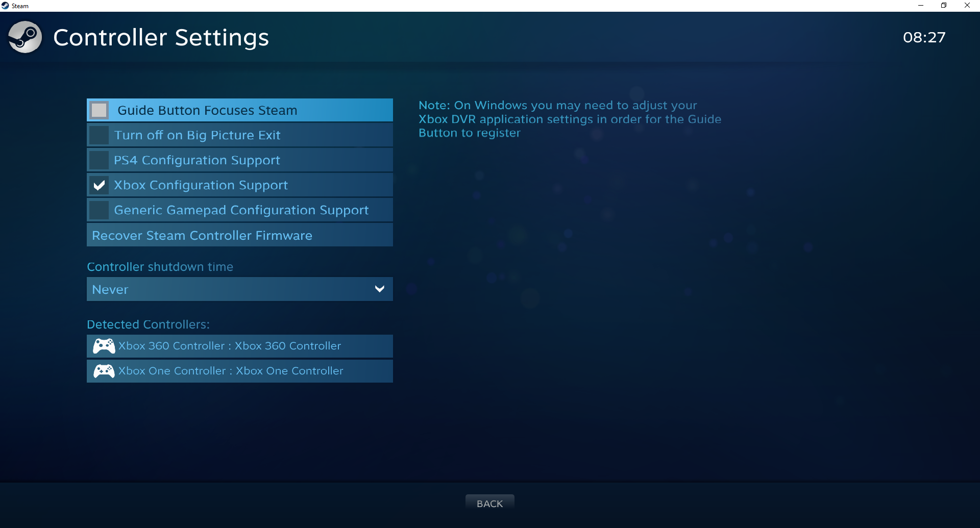The height and width of the screenshot is (528, 980).
Task: Click the Xbox Configuration Support label
Action: pyautogui.click(x=201, y=185)
